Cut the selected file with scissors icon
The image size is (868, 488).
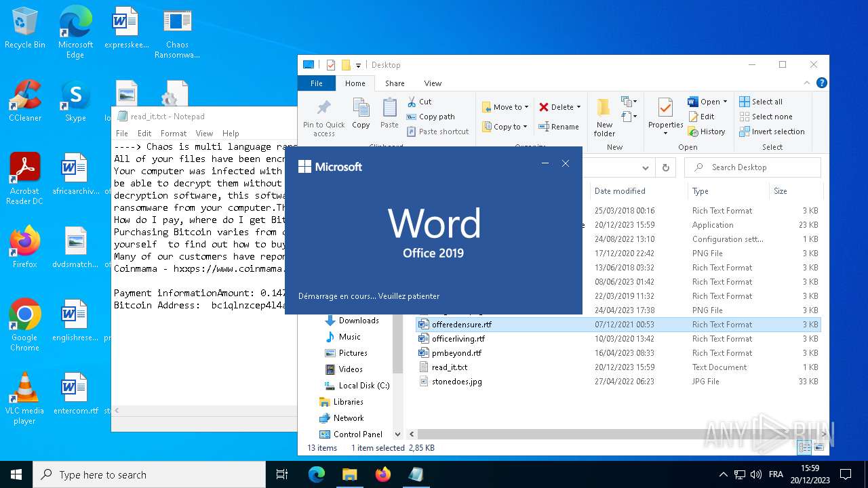pos(419,102)
